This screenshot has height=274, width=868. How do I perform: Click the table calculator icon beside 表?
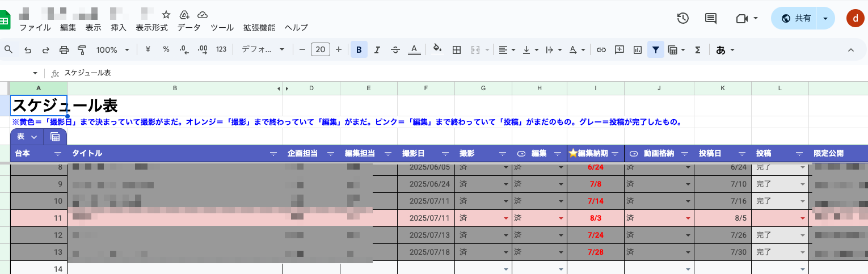click(x=55, y=137)
